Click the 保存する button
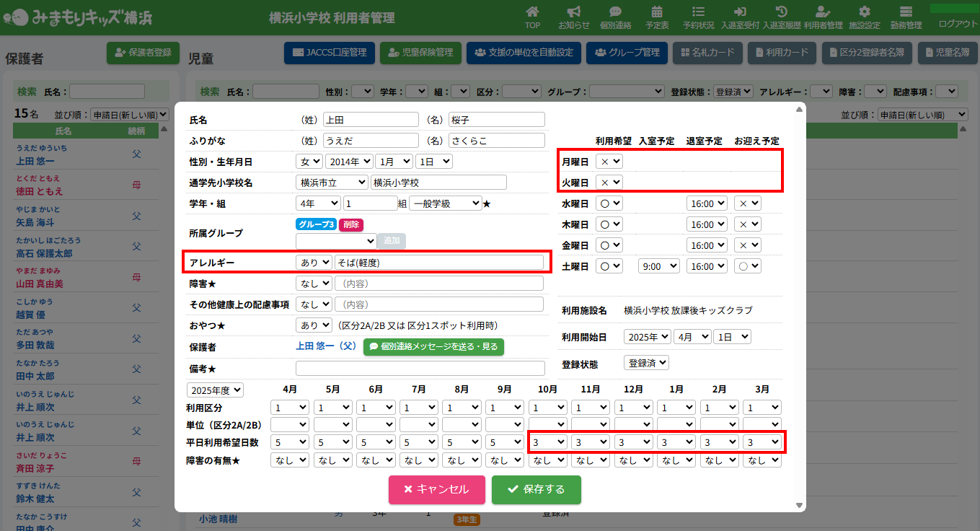This screenshot has height=531, width=980. coord(536,490)
